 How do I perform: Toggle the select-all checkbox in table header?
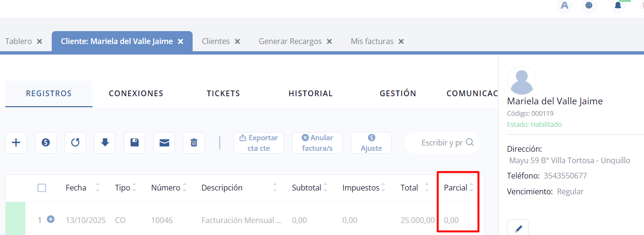(x=42, y=188)
